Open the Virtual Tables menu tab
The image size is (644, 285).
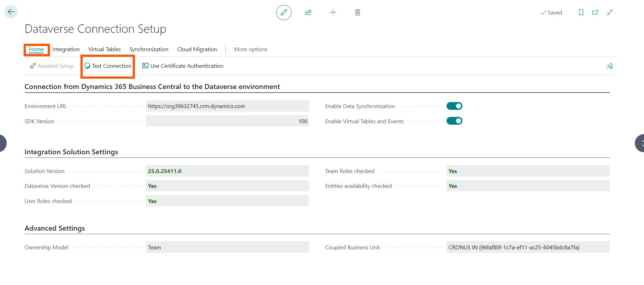pos(104,49)
